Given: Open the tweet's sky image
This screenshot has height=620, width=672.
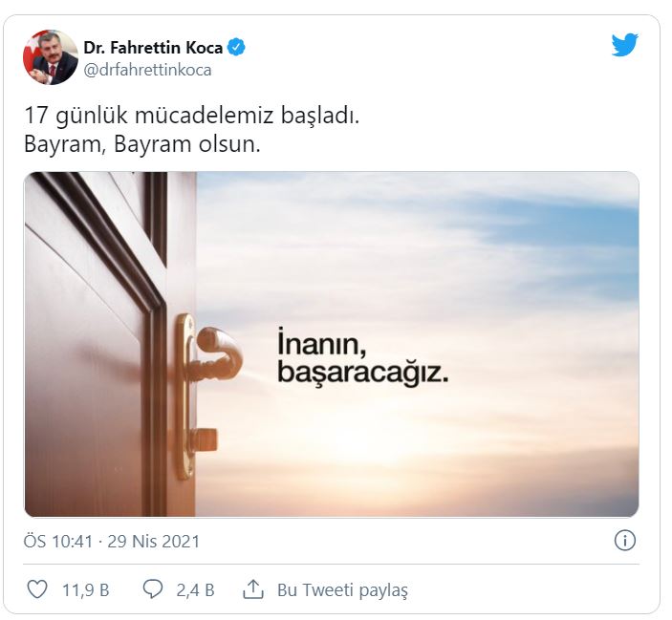Looking at the screenshot, I should tap(332, 344).
